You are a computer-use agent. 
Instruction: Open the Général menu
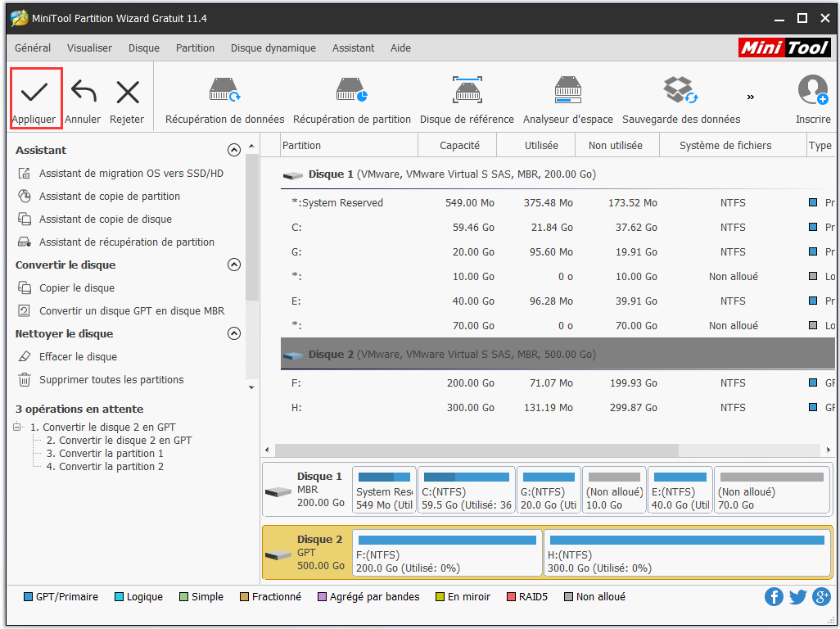tap(33, 48)
